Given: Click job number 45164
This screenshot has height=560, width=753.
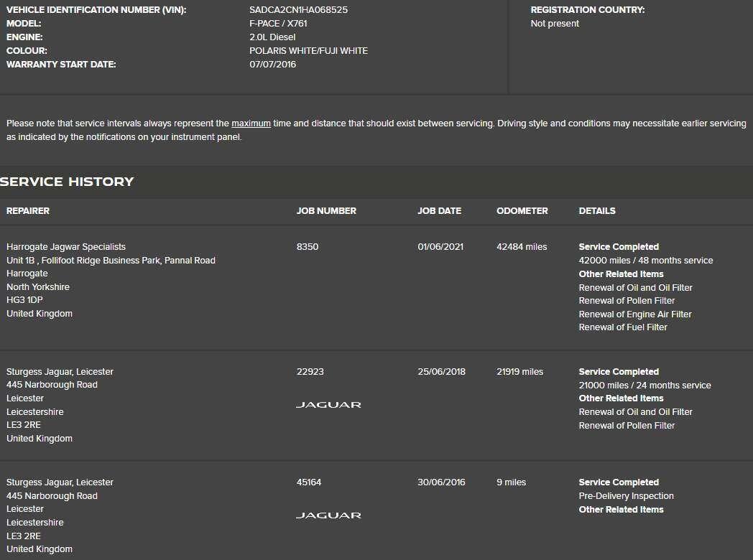Looking at the screenshot, I should tap(309, 482).
